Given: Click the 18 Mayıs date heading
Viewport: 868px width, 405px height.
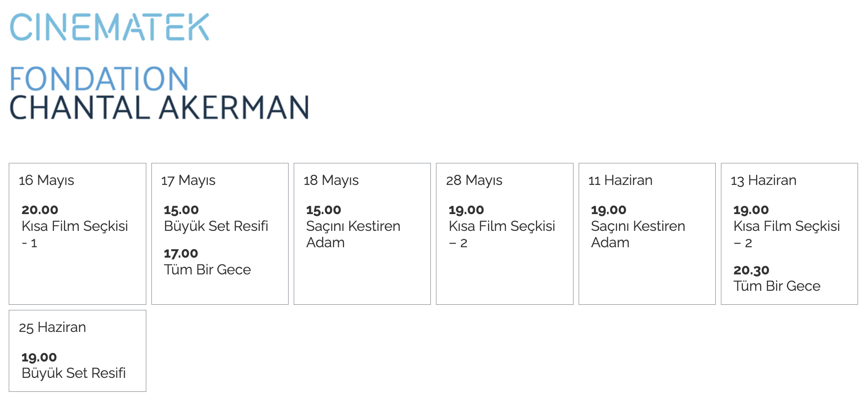Looking at the screenshot, I should pyautogui.click(x=331, y=181).
